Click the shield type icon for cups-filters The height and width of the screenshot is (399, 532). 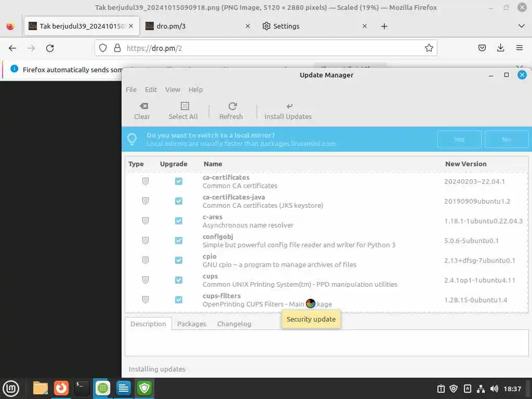point(145,300)
